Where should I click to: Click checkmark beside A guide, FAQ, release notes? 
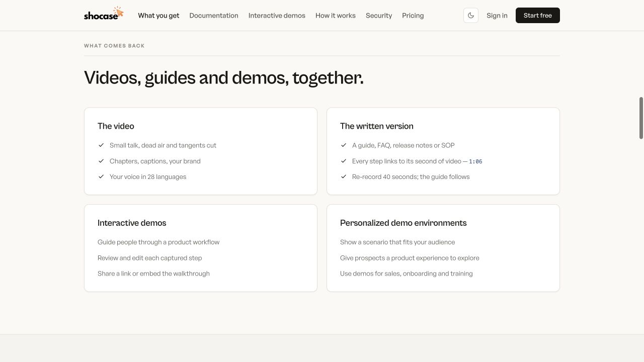coord(344,145)
